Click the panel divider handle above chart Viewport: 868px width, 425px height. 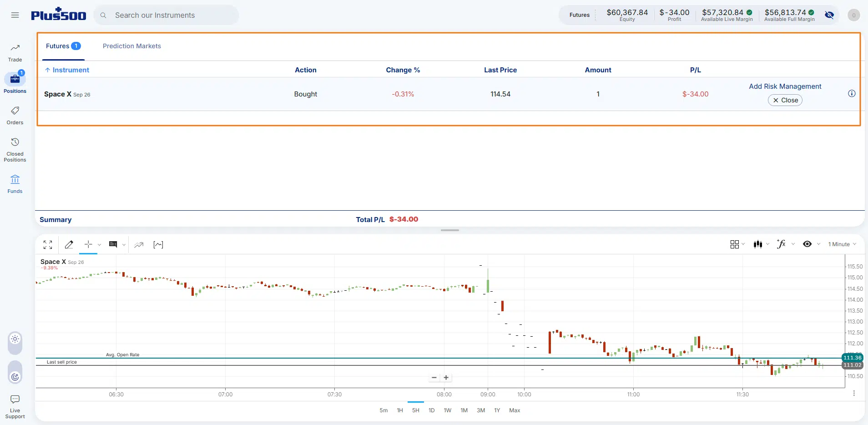pyautogui.click(x=450, y=230)
